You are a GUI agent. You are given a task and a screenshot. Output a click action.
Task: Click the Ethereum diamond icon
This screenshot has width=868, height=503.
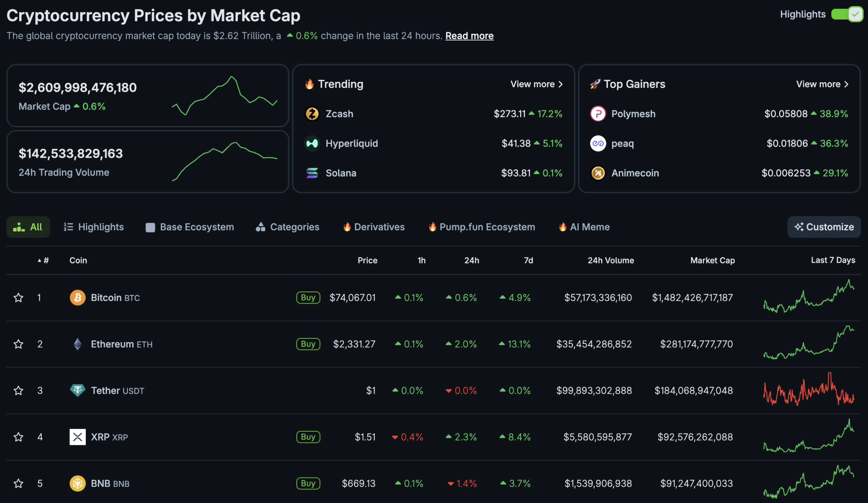[x=78, y=344]
